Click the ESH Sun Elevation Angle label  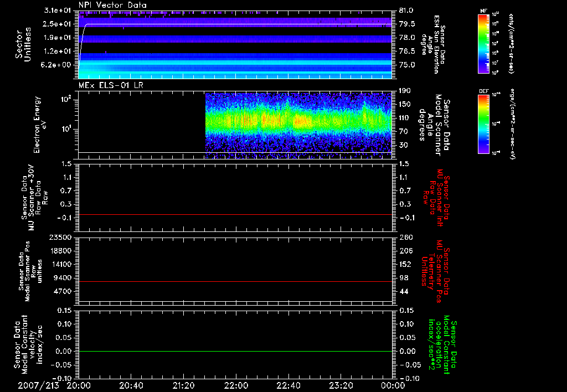[437, 44]
